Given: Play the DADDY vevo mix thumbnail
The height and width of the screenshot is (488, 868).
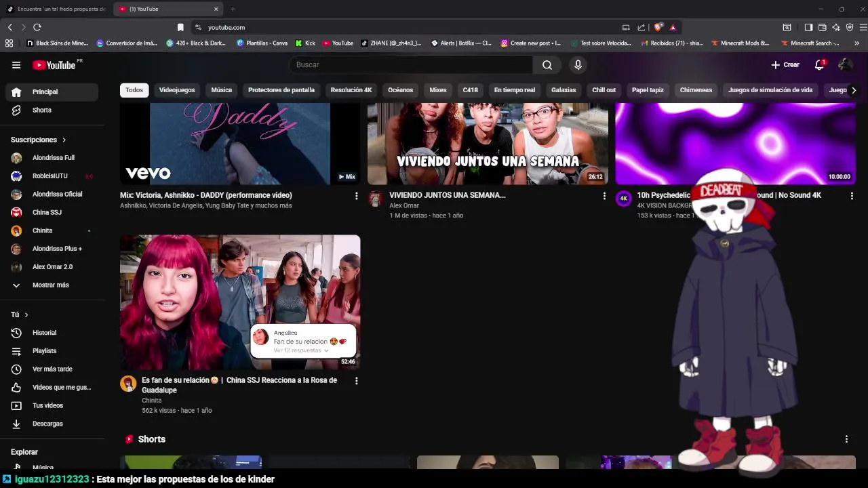Looking at the screenshot, I should tap(240, 144).
